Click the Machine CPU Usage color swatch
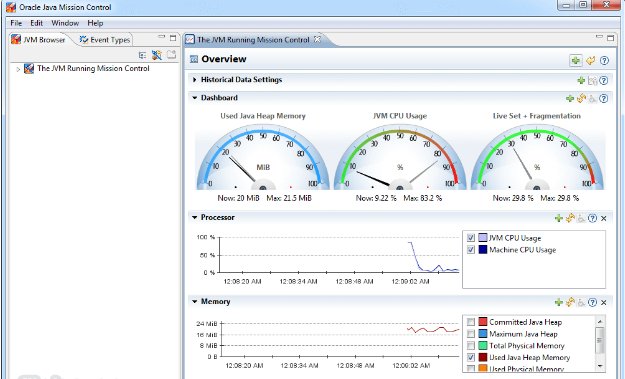The height and width of the screenshot is (379, 625). point(483,250)
